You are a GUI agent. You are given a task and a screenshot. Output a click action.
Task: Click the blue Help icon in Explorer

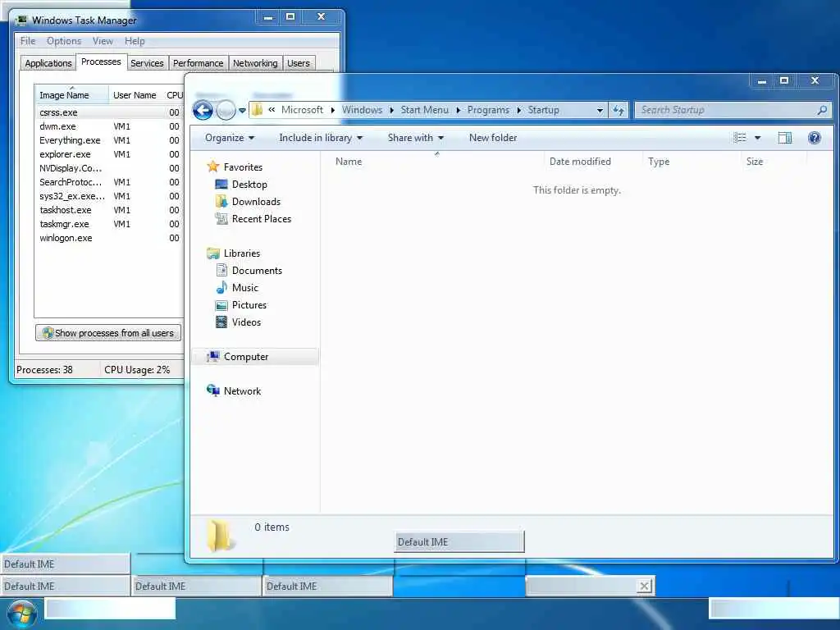(815, 138)
